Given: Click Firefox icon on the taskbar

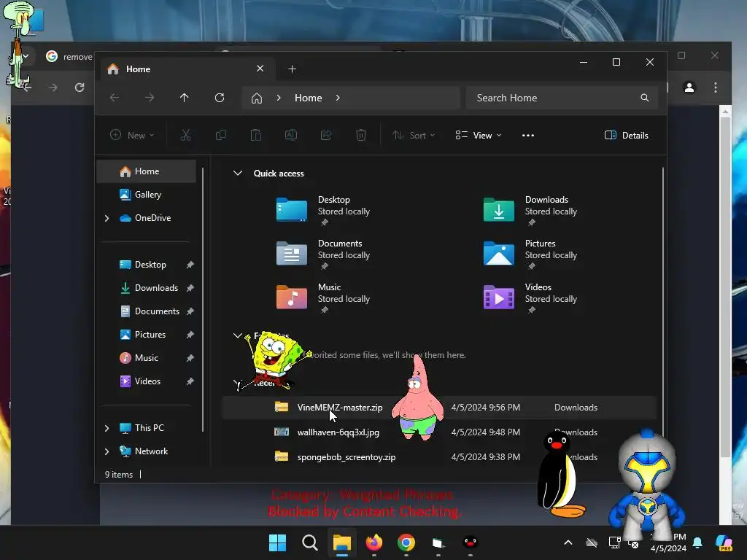Looking at the screenshot, I should pos(374,542).
